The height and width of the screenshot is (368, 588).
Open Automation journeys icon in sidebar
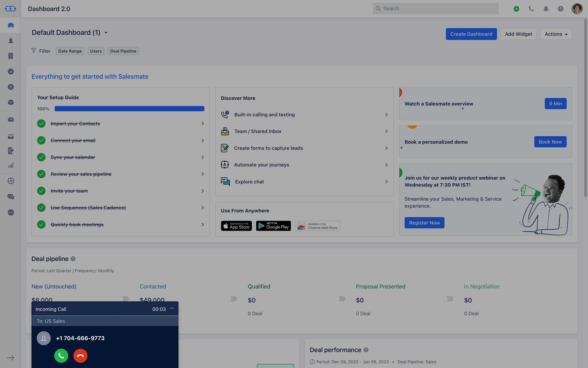click(11, 181)
